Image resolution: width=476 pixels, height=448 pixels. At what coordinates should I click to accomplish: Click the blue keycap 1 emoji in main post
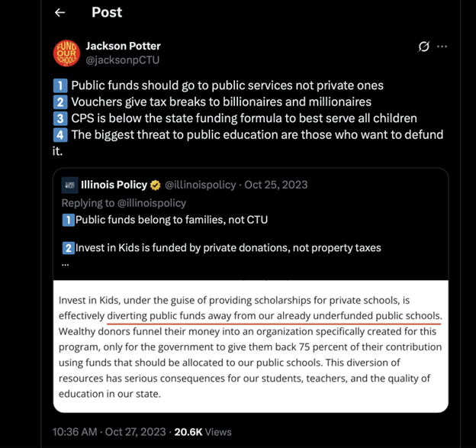tap(59, 85)
